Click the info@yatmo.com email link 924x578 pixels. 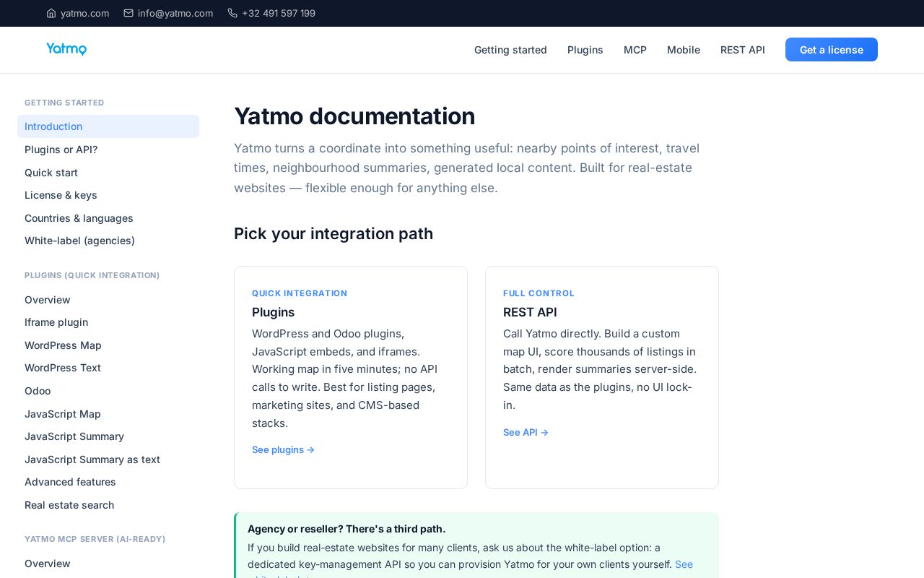175,13
